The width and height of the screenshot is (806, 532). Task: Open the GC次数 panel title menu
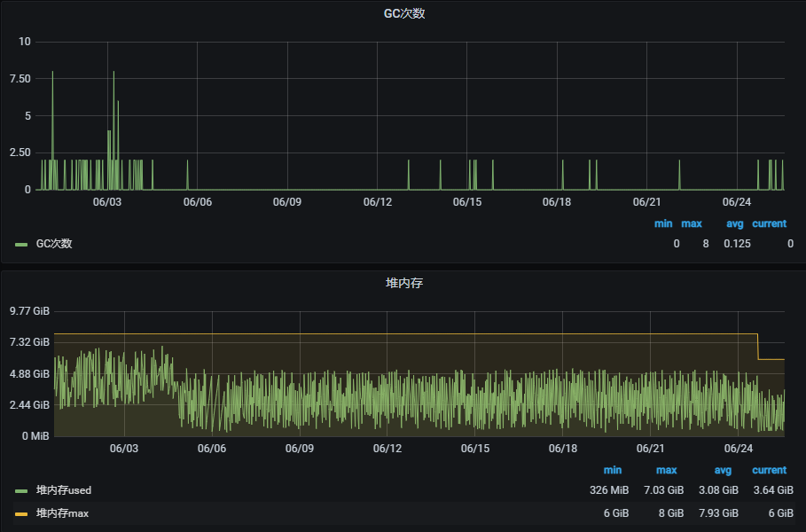point(404,13)
